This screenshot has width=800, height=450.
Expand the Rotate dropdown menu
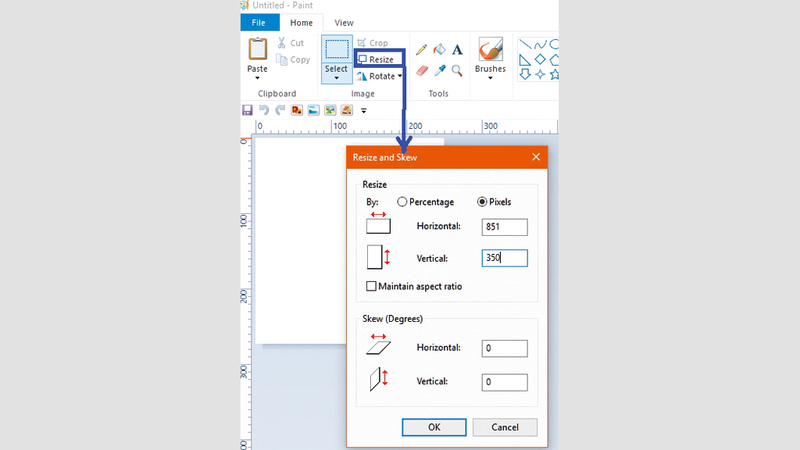pos(400,76)
